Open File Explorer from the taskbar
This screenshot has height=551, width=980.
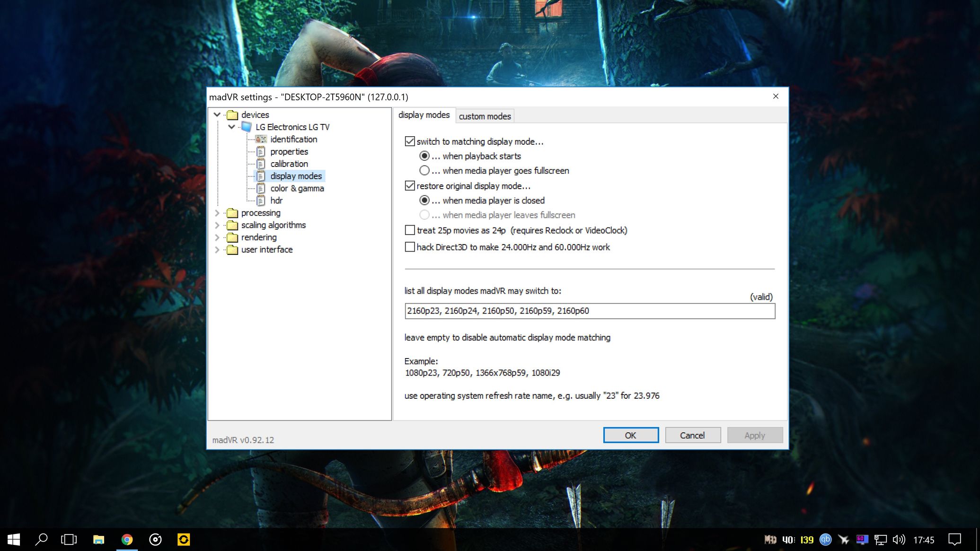click(98, 539)
